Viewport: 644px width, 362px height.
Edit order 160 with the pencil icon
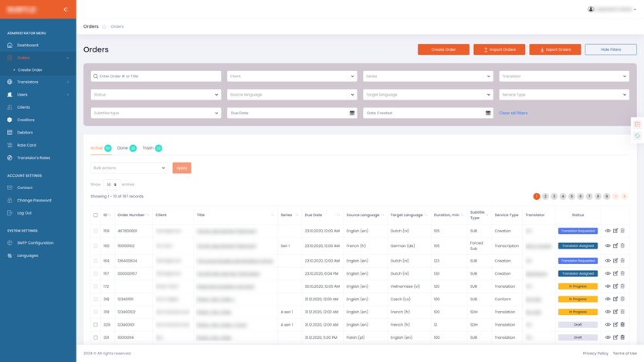(x=615, y=245)
